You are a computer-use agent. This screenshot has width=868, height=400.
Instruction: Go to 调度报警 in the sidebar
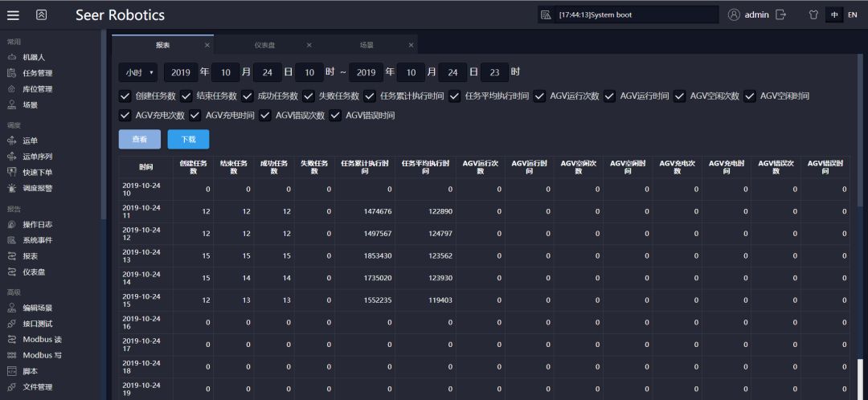[37, 188]
